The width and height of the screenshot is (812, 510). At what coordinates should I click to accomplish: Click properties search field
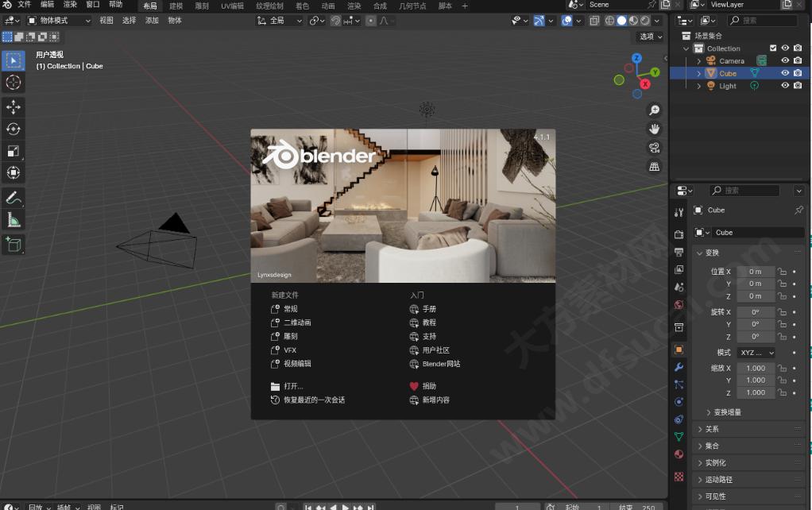(744, 191)
